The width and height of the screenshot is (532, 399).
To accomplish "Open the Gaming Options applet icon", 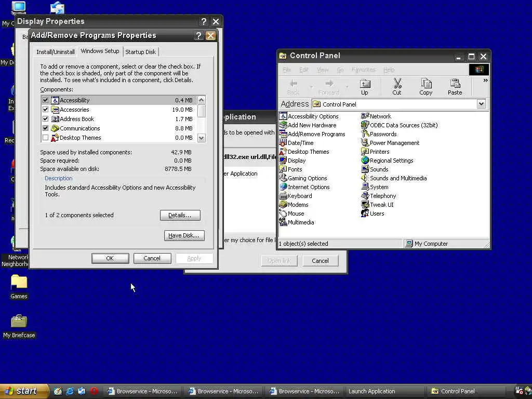I will [283, 178].
